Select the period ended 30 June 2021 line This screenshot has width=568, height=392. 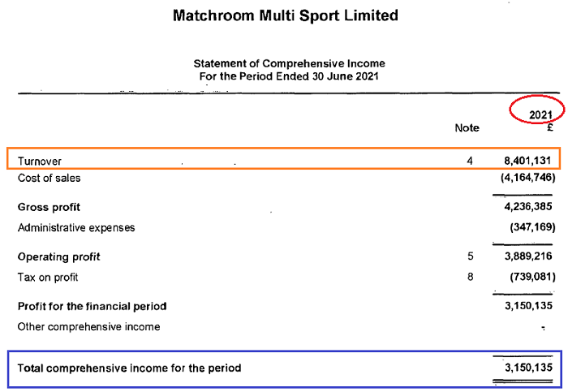point(289,75)
